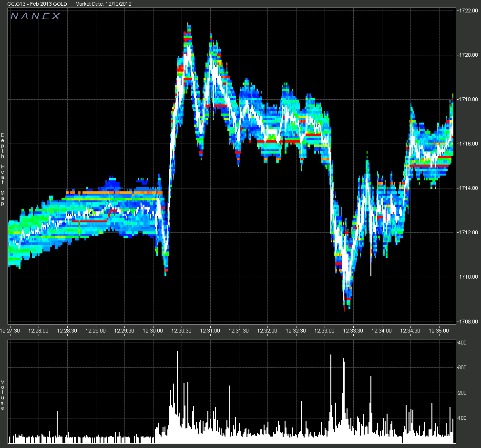Click the 12:32:30 time axis label
Image resolution: width=481 pixels, height=448 pixels.
[296, 331]
